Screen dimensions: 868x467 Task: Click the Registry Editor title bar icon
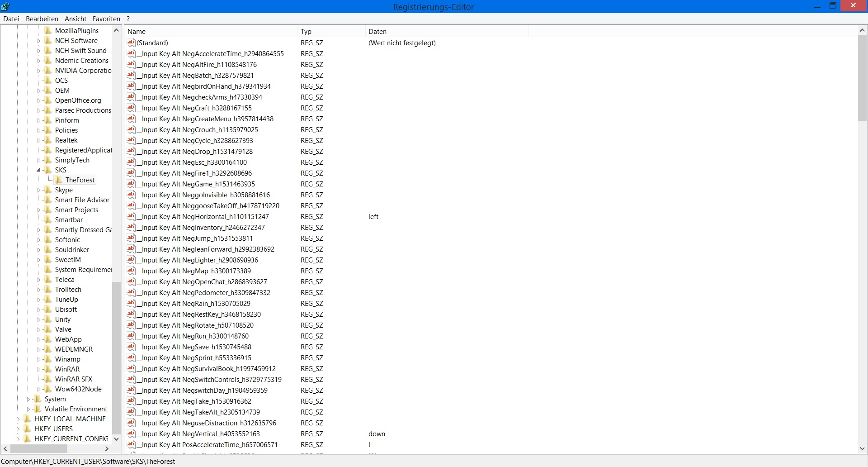pyautogui.click(x=5, y=6)
